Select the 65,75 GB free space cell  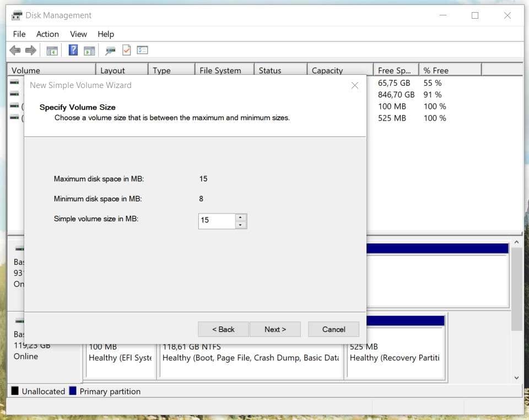pos(394,83)
